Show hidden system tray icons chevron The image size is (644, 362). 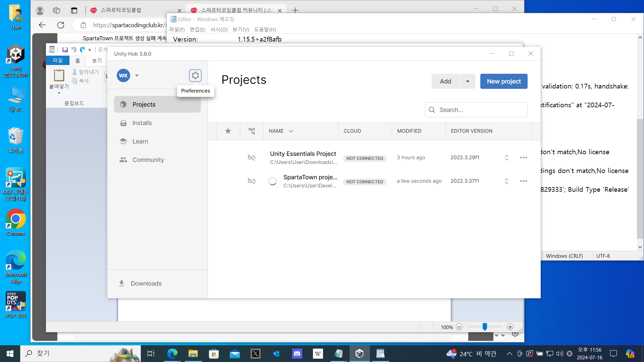click(509, 354)
